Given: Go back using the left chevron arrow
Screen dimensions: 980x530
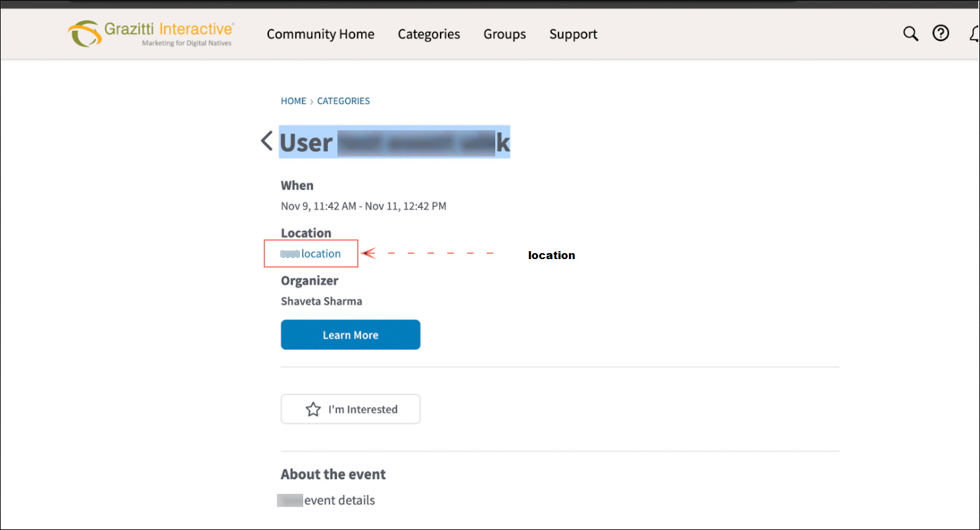Looking at the screenshot, I should [266, 141].
